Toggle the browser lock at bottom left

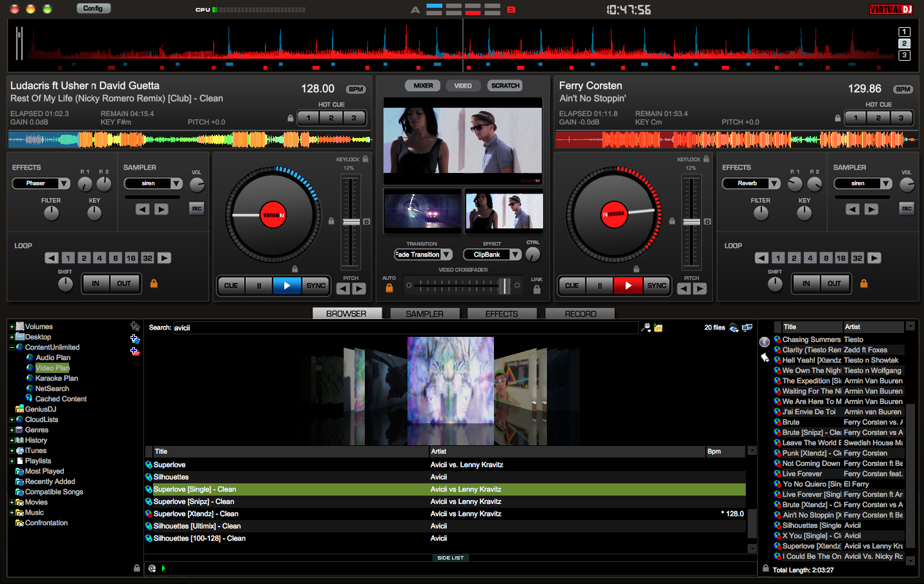coord(137,568)
